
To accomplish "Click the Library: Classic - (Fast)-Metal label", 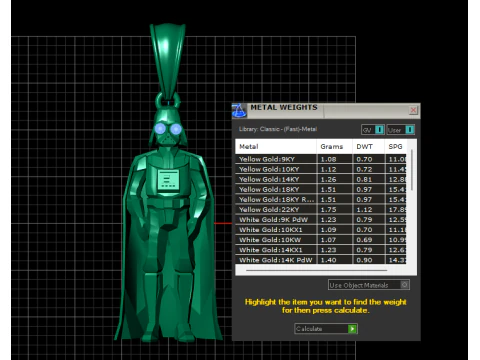I will click(278, 129).
